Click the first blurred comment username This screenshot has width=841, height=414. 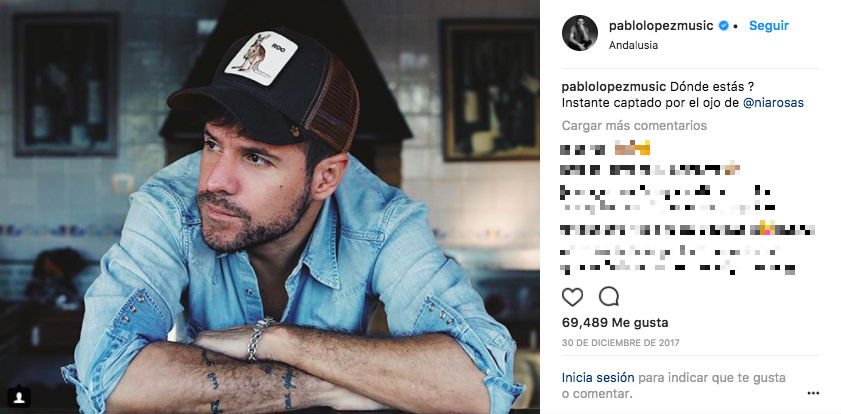[583, 148]
